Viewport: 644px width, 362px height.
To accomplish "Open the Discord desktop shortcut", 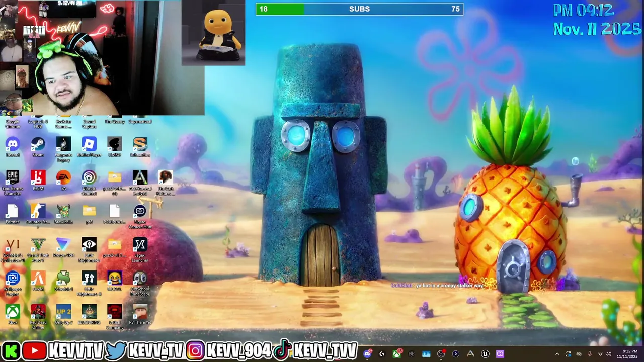I will tap(13, 146).
